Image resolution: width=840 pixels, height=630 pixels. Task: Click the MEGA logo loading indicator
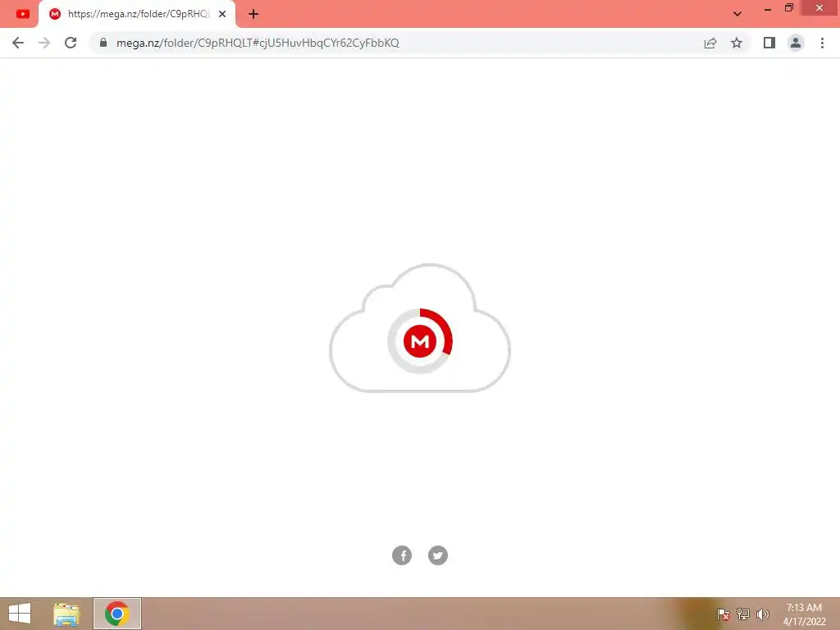point(420,340)
